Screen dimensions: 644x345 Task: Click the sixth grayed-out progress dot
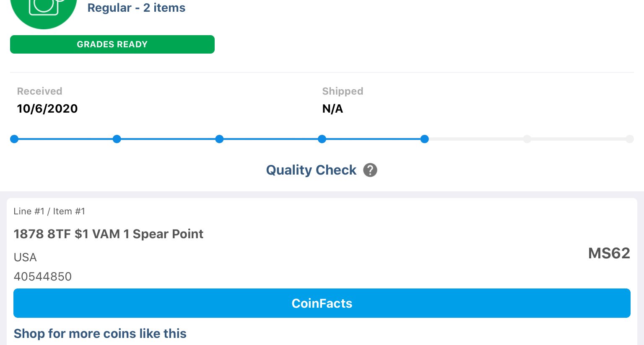coord(527,139)
